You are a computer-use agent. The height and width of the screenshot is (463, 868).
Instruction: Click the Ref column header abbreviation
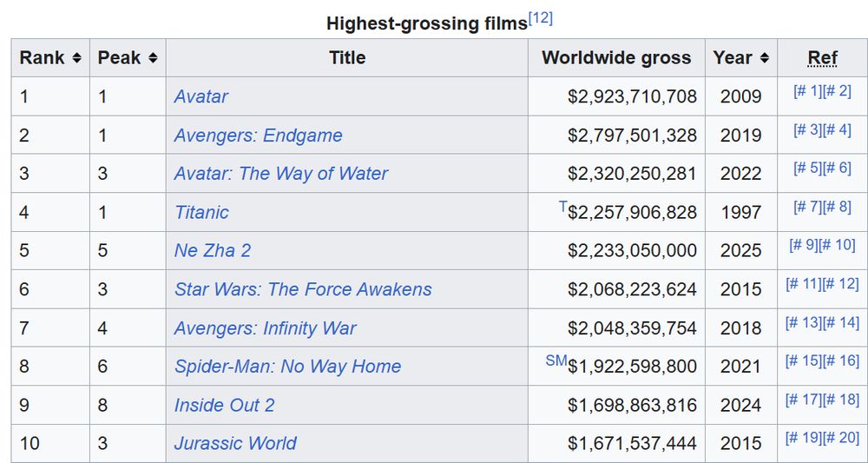pyautogui.click(x=823, y=57)
